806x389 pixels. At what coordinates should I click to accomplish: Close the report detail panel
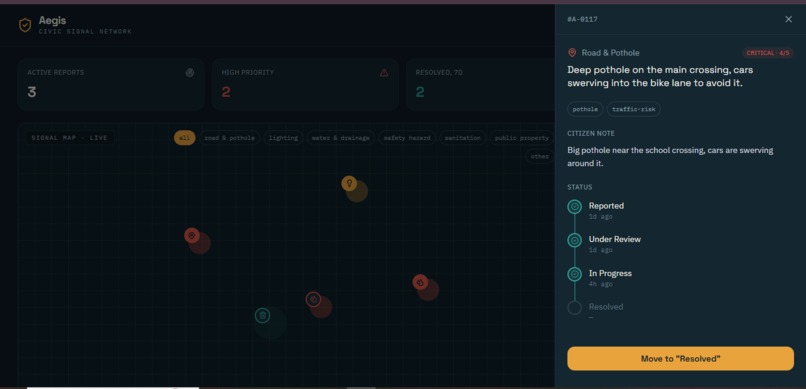click(x=788, y=19)
